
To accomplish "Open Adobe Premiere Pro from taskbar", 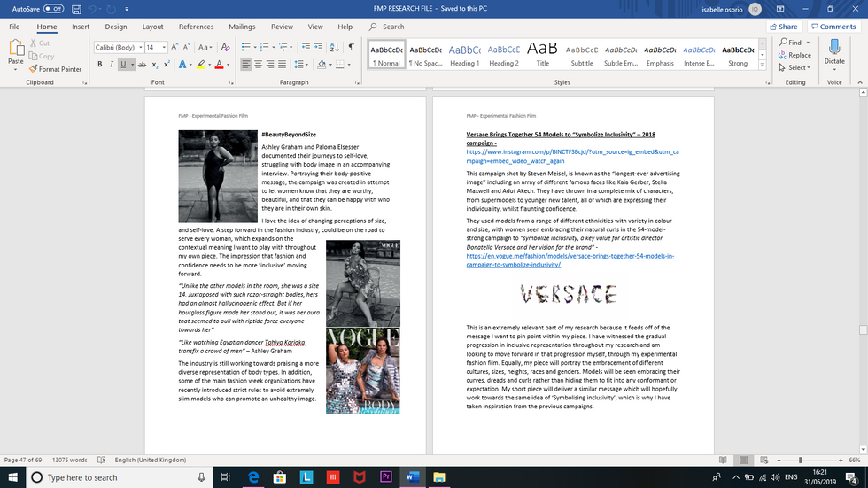I will pyautogui.click(x=386, y=477).
